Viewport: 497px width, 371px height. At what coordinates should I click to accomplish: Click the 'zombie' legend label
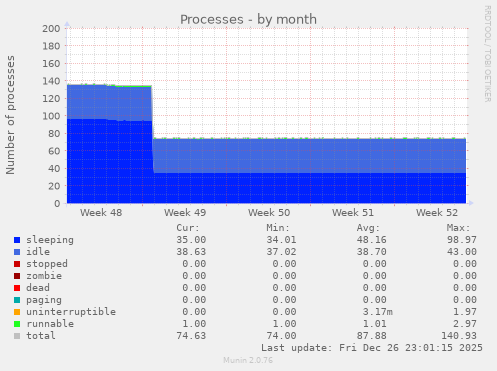(x=44, y=276)
